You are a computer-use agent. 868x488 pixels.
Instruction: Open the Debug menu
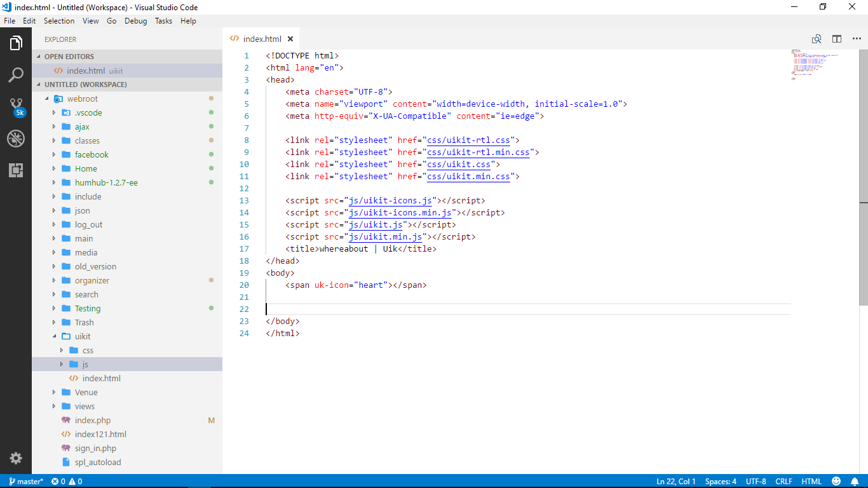136,21
